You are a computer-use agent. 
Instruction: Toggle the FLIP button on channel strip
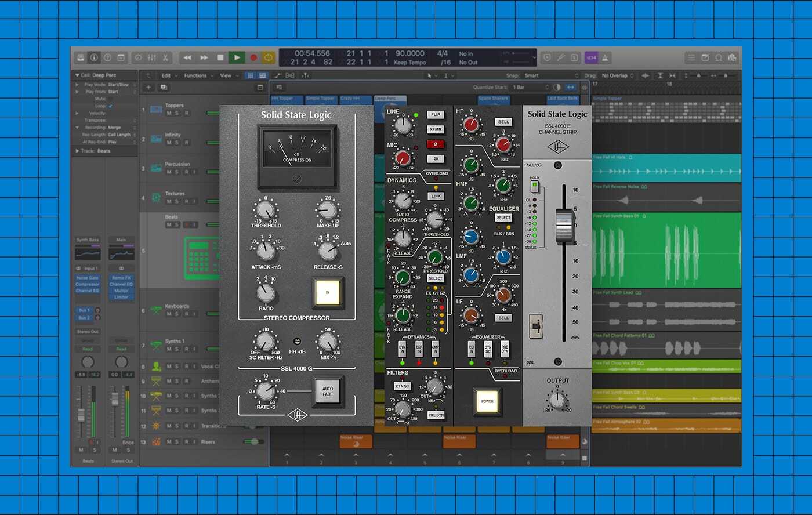pyautogui.click(x=436, y=114)
